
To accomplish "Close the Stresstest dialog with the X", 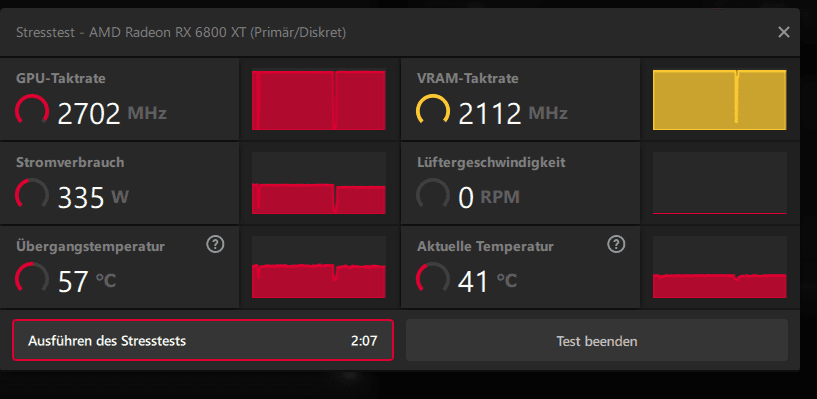I will (784, 32).
